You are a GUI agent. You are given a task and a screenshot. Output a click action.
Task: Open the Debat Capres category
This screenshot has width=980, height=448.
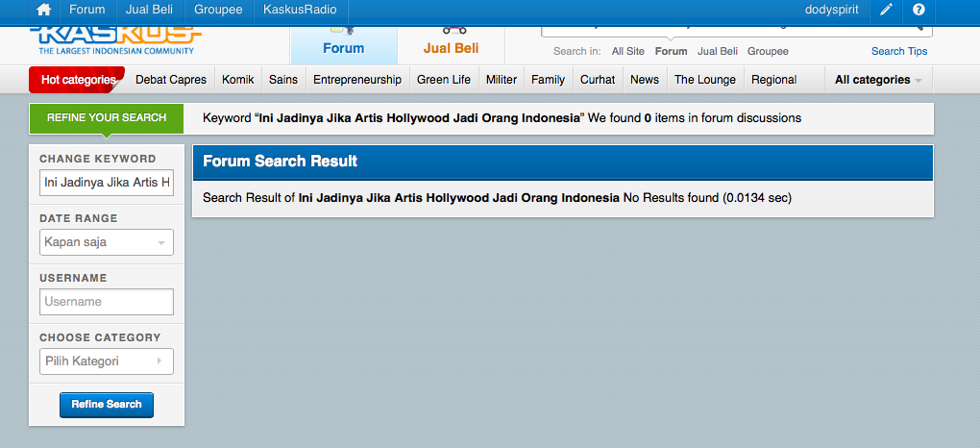(x=171, y=80)
